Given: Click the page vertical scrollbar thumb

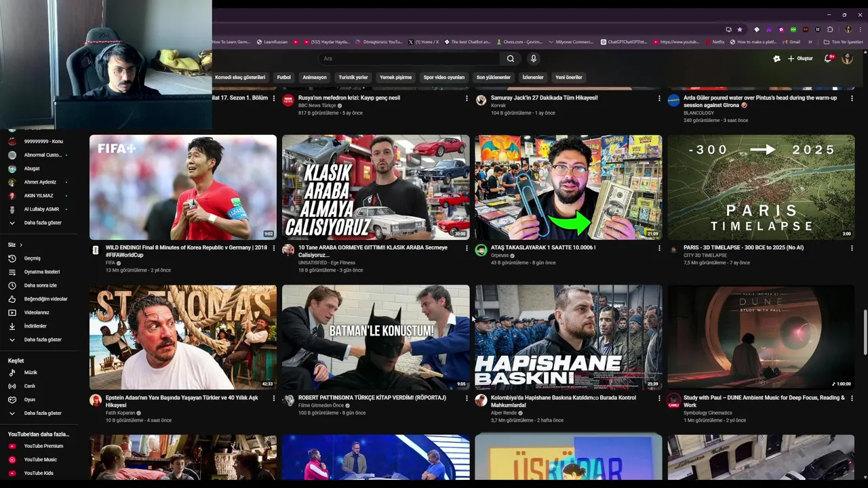Looking at the screenshot, I should point(864,331).
